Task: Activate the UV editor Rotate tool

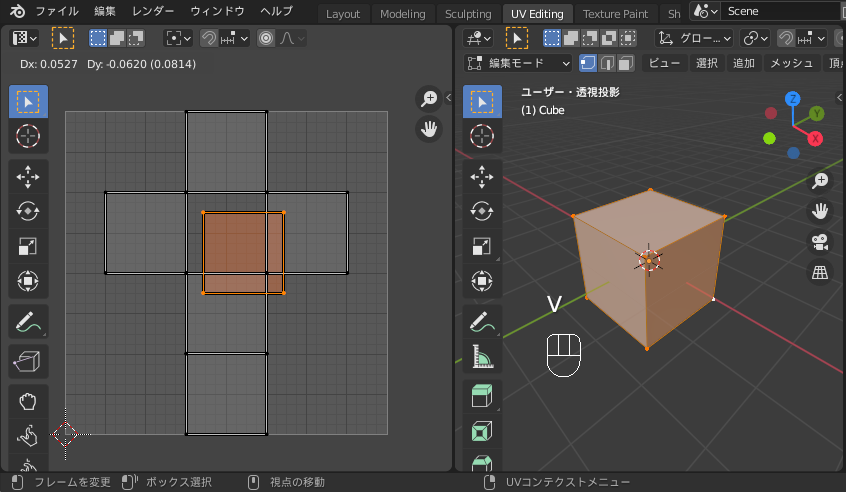Action: tap(28, 211)
